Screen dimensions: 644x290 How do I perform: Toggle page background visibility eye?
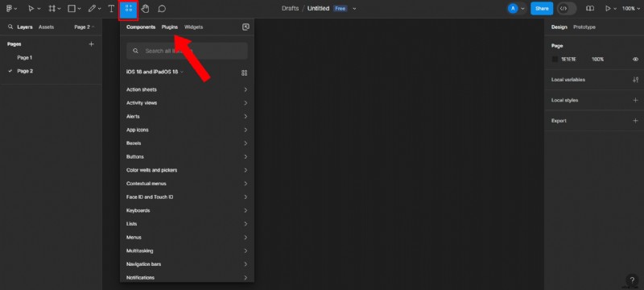[635, 60]
